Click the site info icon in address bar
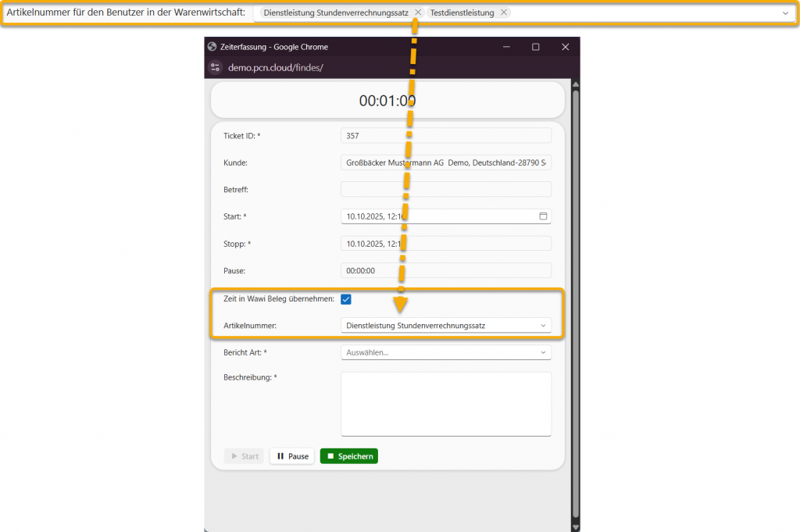This screenshot has height=532, width=800. click(216, 68)
